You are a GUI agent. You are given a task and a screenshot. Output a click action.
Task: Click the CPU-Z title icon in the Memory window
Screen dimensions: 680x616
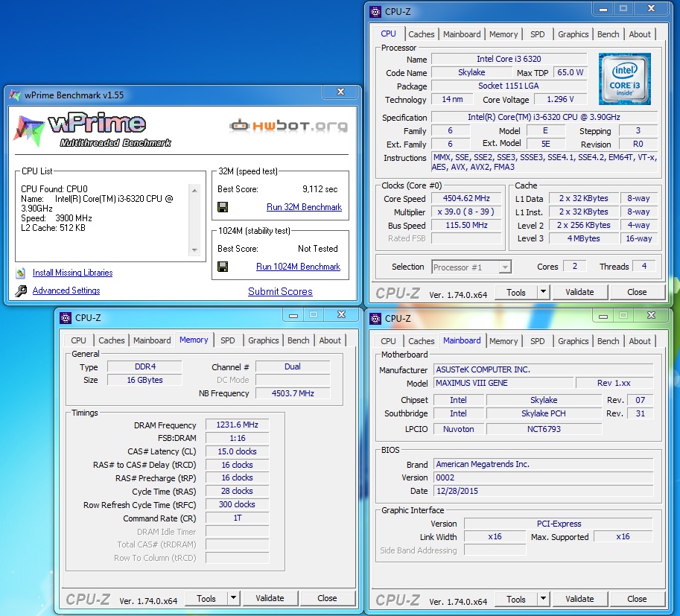(66, 318)
